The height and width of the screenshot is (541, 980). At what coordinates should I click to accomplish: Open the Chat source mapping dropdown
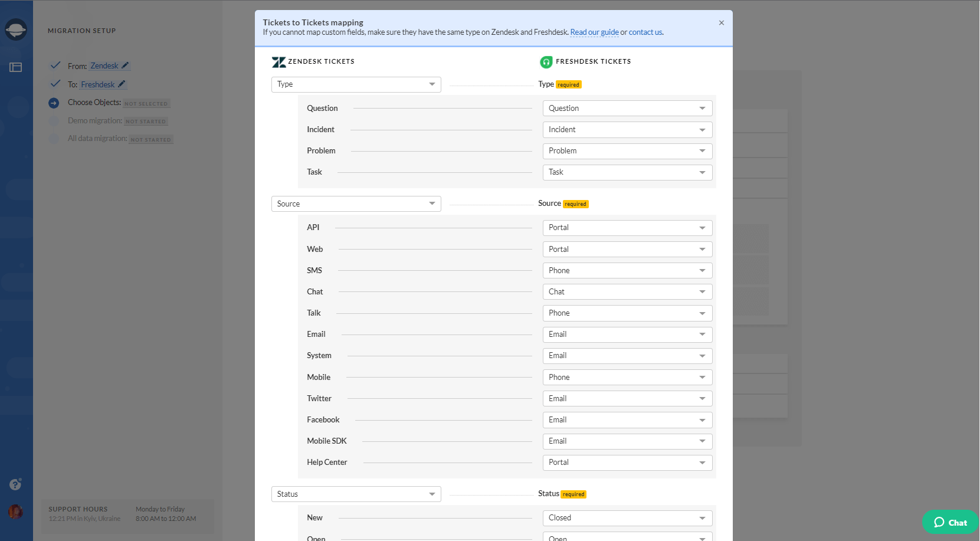point(628,291)
